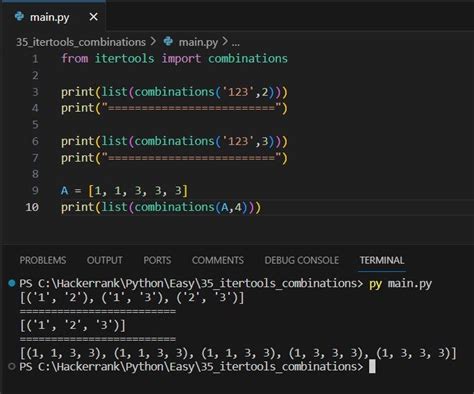Screen dimensions: 474x394
Task: Click the blue command status dot in terminal
Action: pos(12,283)
